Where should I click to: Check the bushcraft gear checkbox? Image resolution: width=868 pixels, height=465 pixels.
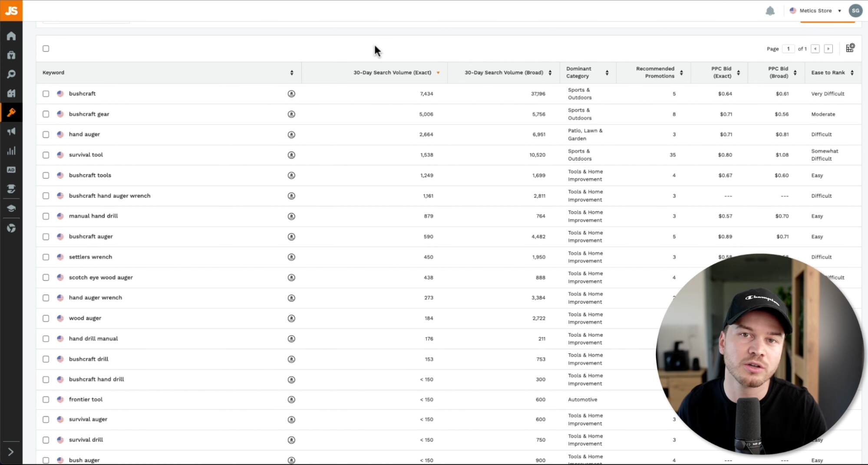(x=46, y=114)
